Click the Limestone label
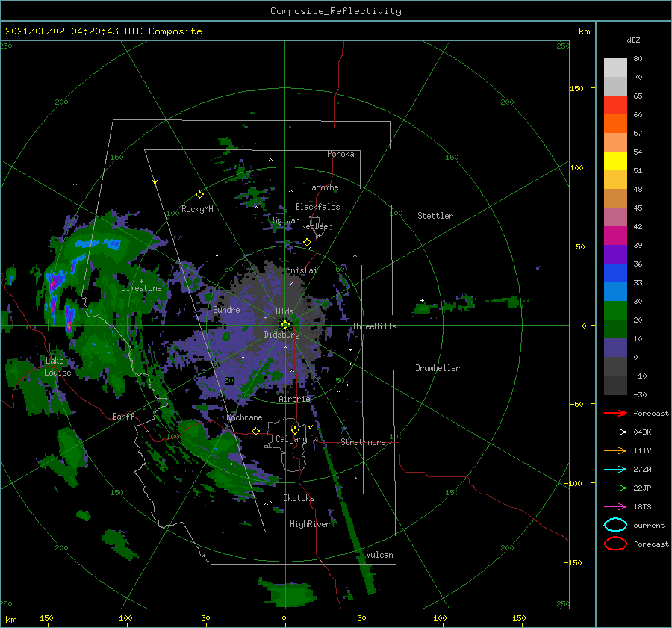 click(141, 288)
